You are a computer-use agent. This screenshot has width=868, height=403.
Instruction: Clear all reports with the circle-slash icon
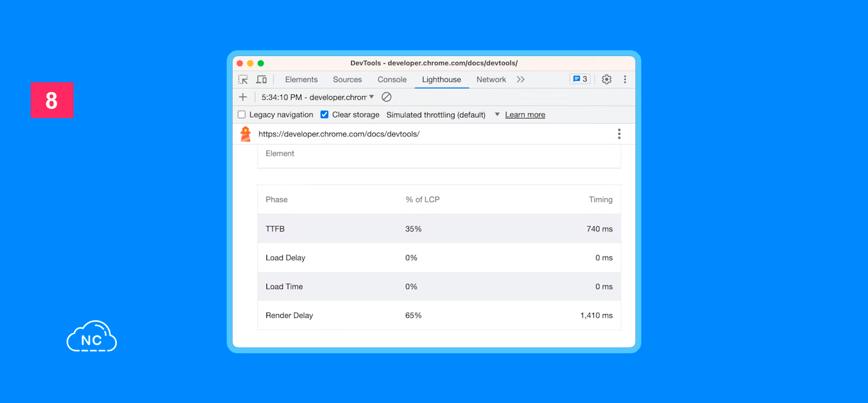(387, 97)
